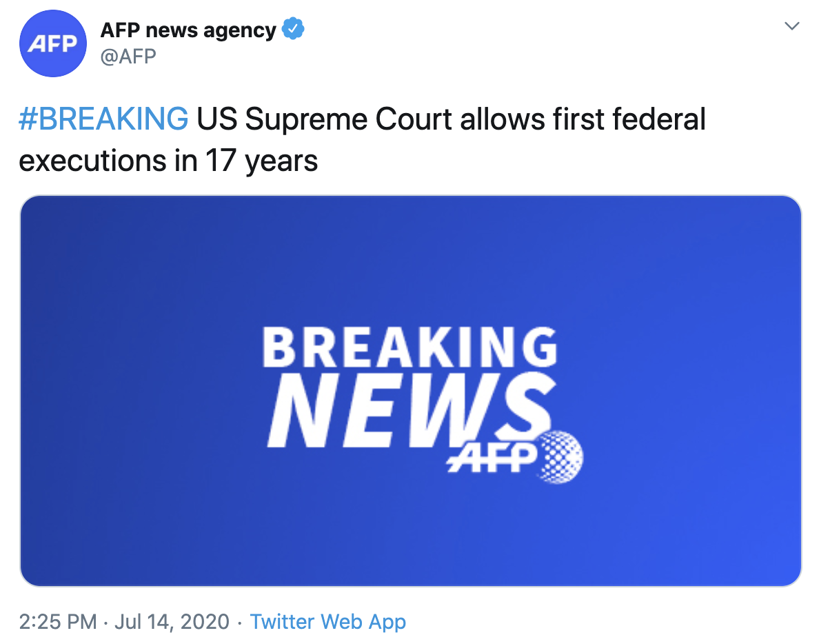This screenshot has height=644, width=819.
Task: Click the 2:25 PM tweet time
Action: (x=58, y=621)
